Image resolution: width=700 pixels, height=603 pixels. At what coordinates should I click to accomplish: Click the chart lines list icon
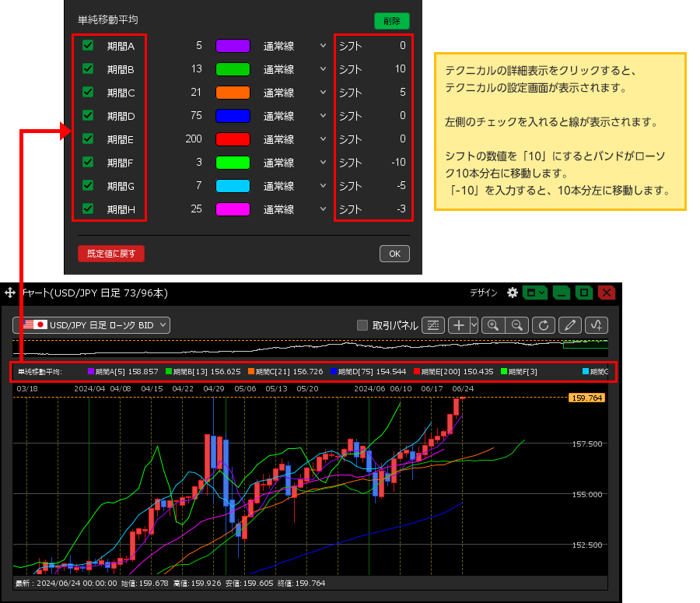coord(433,325)
